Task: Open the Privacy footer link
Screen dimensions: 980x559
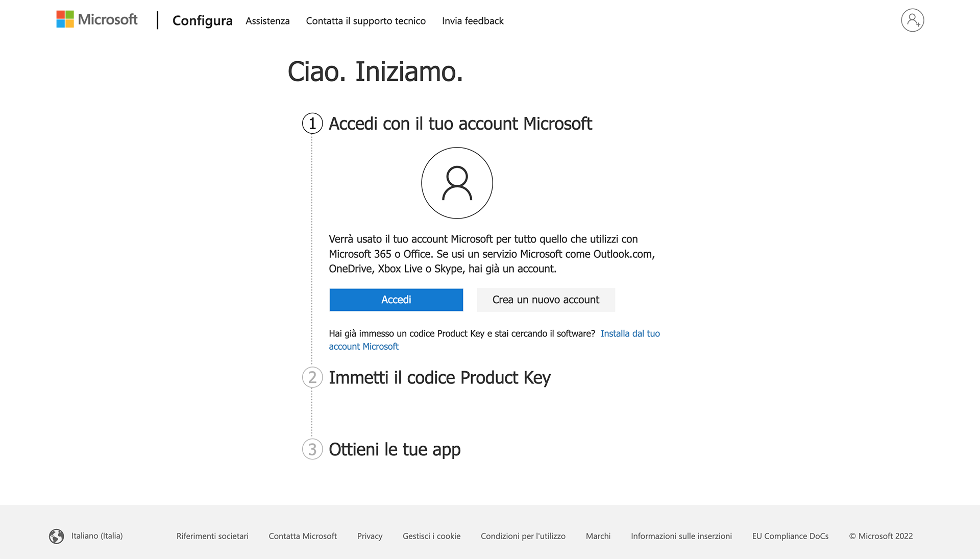Action: [370, 536]
